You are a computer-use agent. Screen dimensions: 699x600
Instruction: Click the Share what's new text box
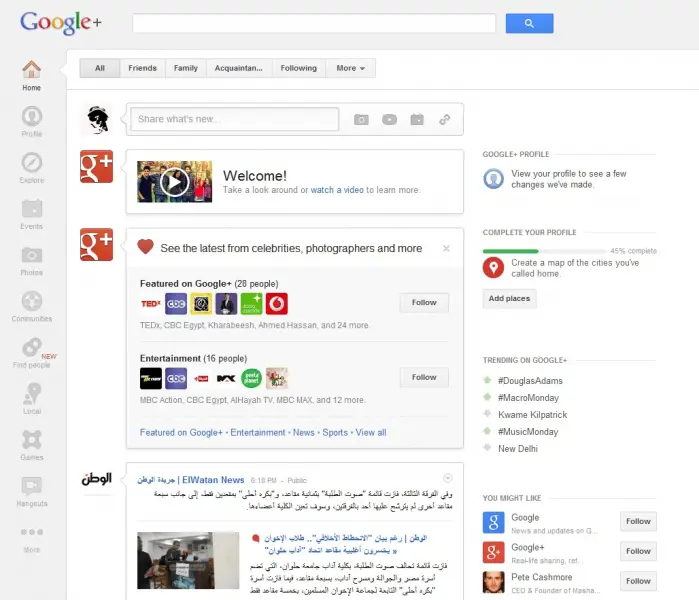[235, 119]
